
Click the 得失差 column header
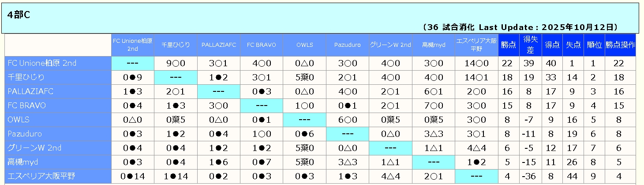(530, 45)
